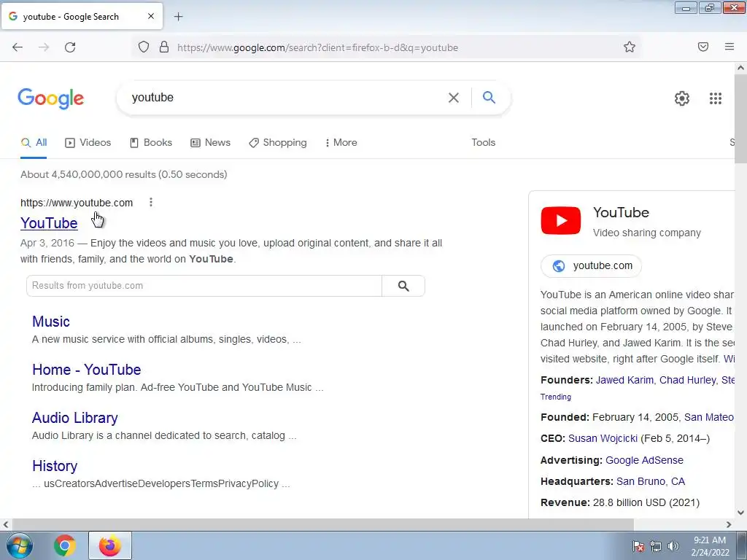
Task: Click the network tray icon
Action: (x=656, y=546)
